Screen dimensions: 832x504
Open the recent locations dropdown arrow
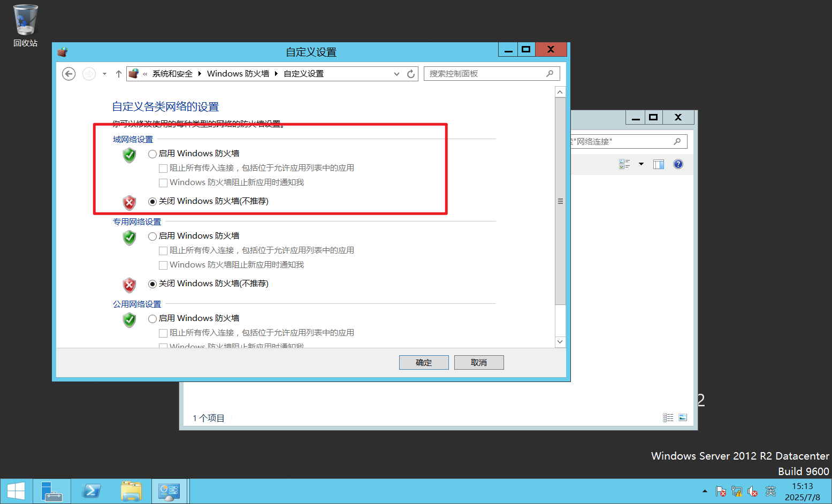tap(104, 74)
